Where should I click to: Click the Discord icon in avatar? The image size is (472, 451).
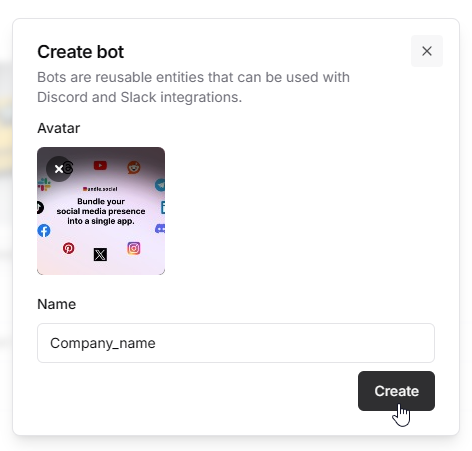160,229
